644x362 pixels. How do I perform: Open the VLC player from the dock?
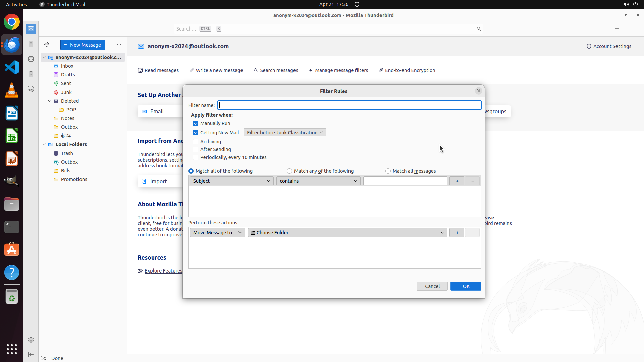point(12,90)
